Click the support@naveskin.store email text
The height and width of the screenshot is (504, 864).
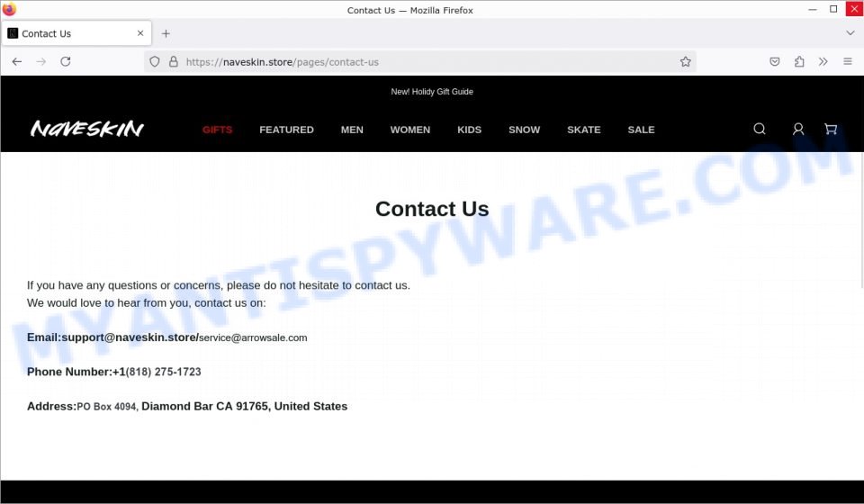pyautogui.click(x=129, y=337)
